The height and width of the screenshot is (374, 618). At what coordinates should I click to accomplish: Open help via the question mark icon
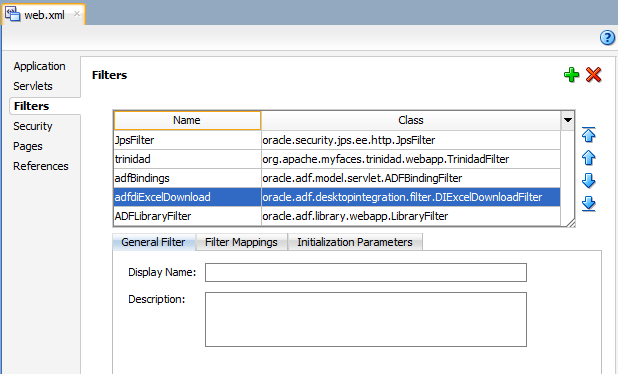pos(607,38)
